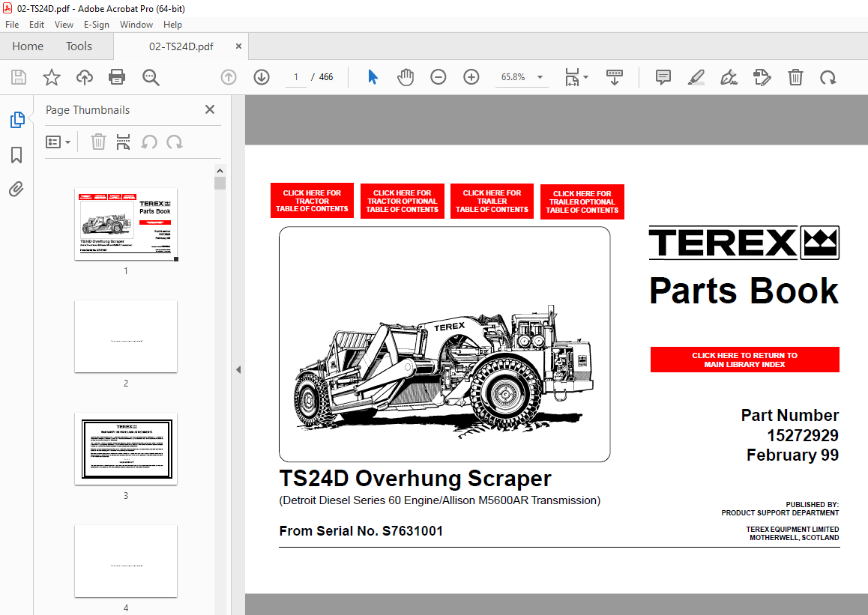Print the document with printer icon

point(117,77)
